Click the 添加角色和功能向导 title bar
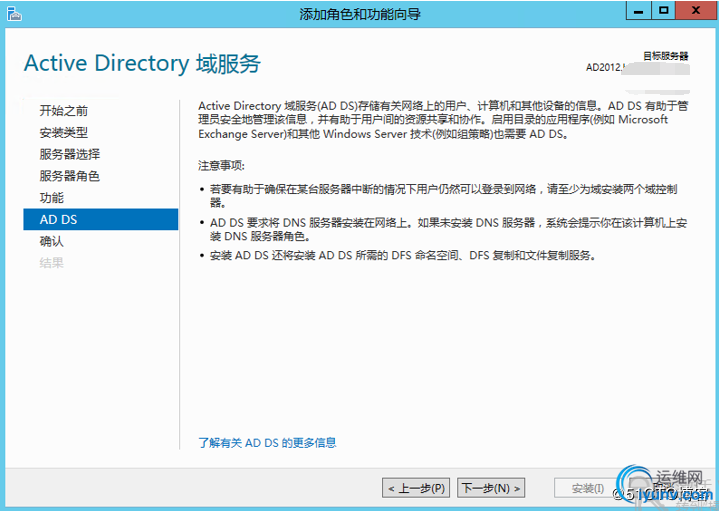 [x=360, y=13]
